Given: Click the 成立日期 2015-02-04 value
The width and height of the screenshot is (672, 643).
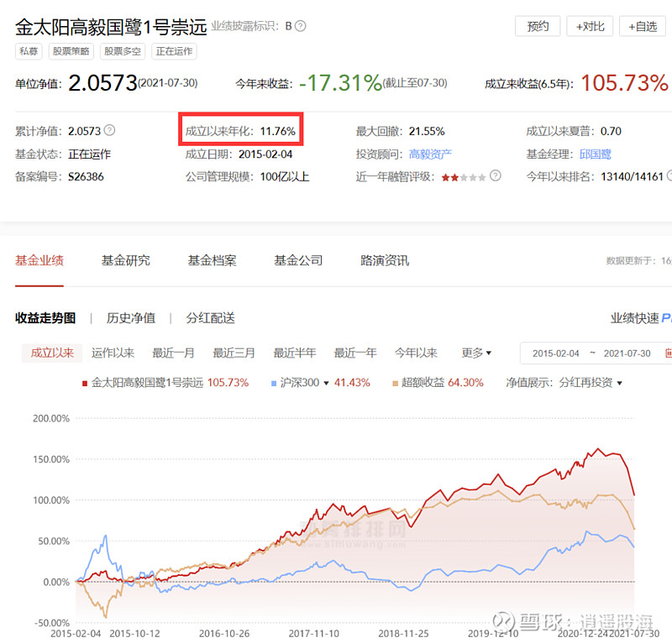Looking at the screenshot, I should (x=265, y=154).
